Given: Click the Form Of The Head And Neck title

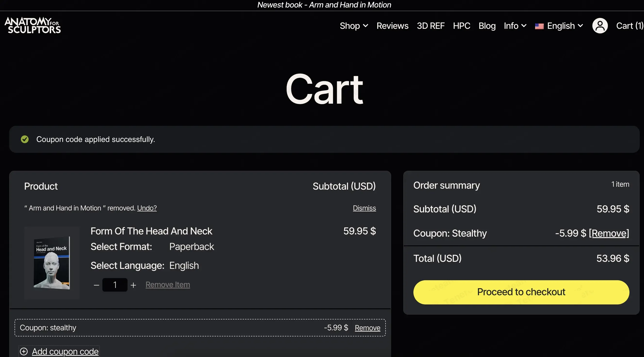Looking at the screenshot, I should click(151, 231).
